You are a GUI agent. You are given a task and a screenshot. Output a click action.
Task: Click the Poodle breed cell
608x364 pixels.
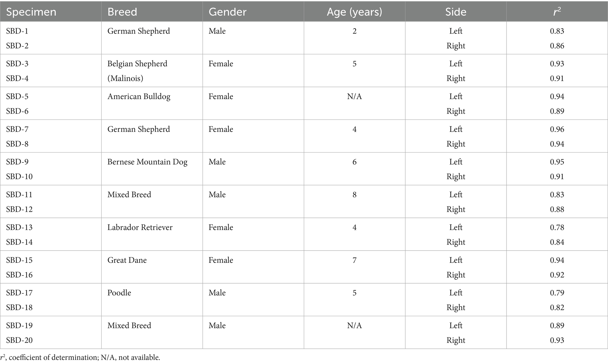coord(119,293)
